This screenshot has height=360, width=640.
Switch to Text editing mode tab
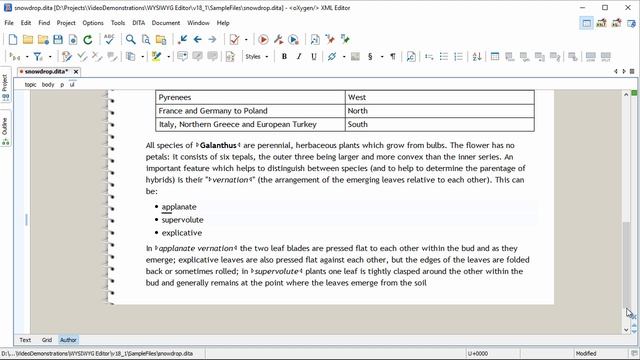point(25,340)
